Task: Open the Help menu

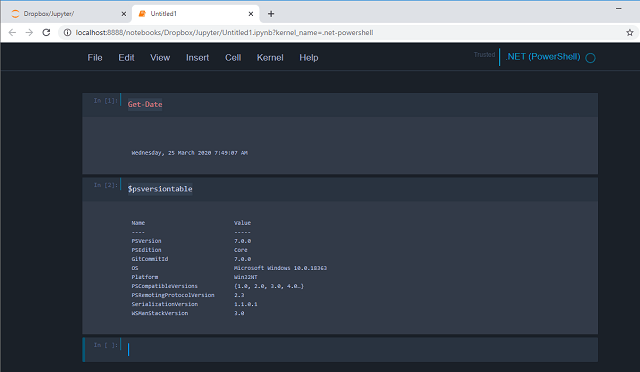Action: tap(309, 58)
